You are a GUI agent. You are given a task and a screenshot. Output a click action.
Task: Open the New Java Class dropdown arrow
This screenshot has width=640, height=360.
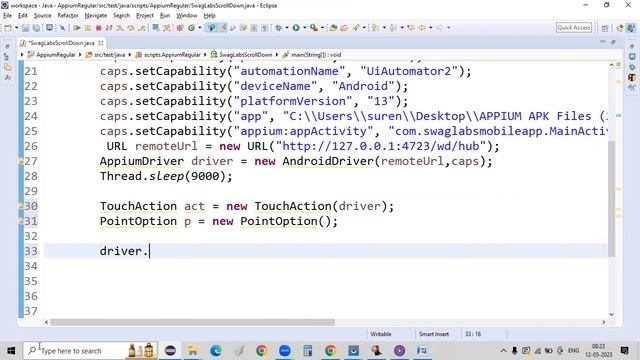(x=200, y=28)
